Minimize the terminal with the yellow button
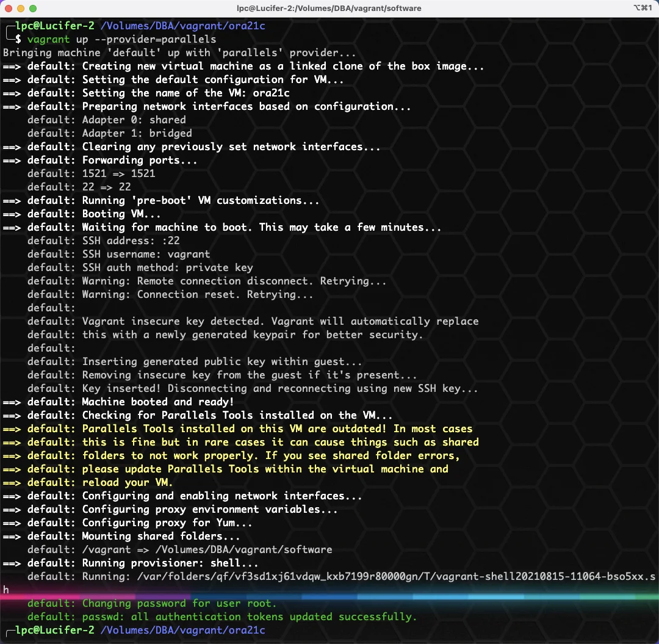Image resolution: width=659 pixels, height=644 pixels. pyautogui.click(x=21, y=9)
